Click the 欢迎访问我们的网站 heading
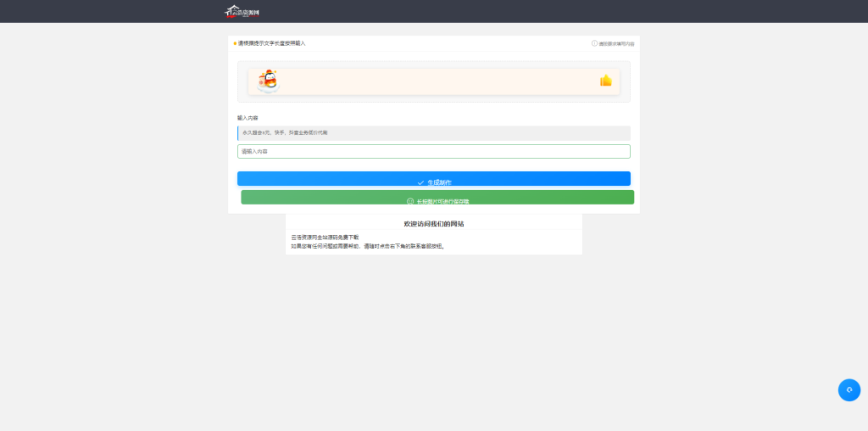868x431 pixels. pos(433,224)
